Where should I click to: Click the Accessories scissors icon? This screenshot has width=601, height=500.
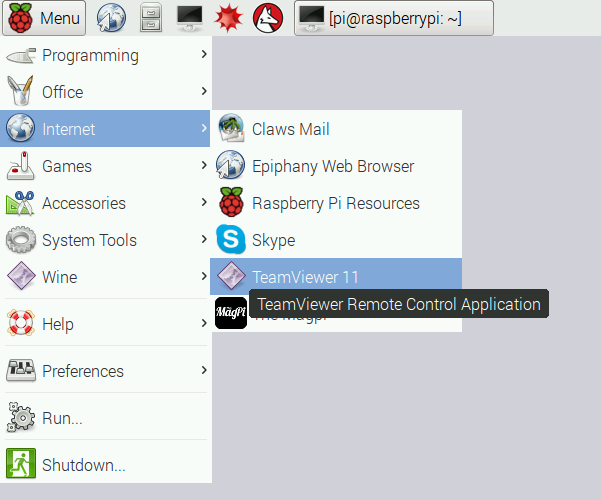tap(21, 203)
